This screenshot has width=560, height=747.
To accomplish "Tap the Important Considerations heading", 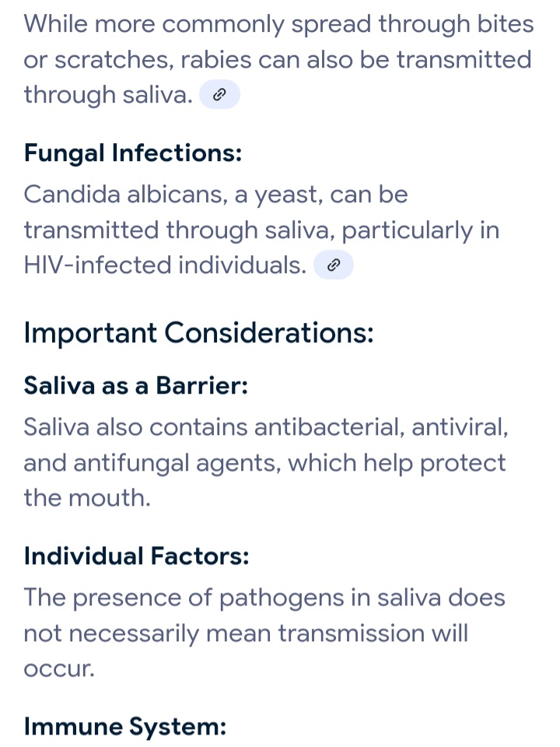I will (198, 332).
